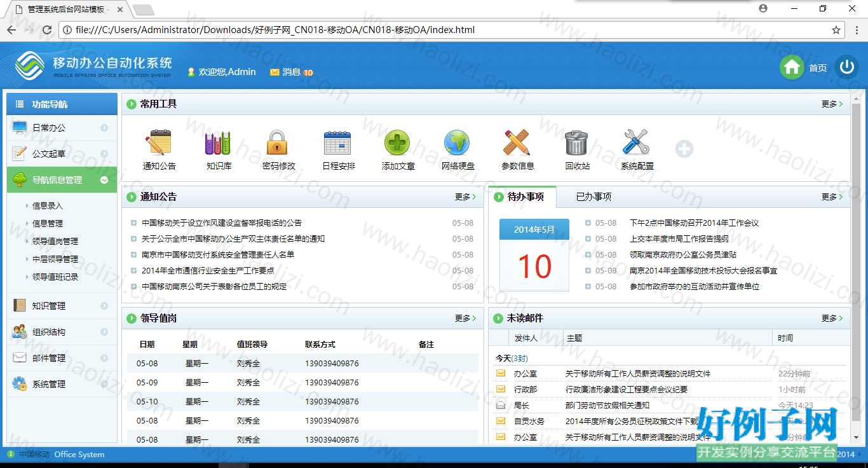This screenshot has height=468, width=868.
Task: Click the 日常办公 monitor icon
Action: pos(20,128)
